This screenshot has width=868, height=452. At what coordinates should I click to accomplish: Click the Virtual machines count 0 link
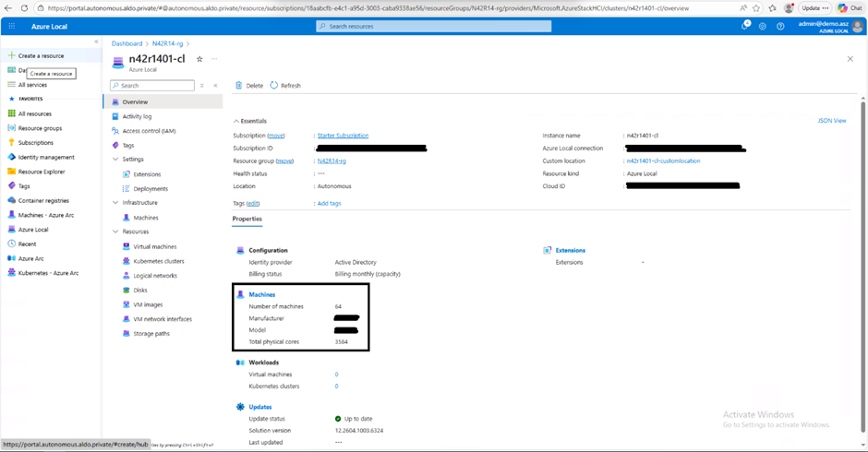click(336, 375)
